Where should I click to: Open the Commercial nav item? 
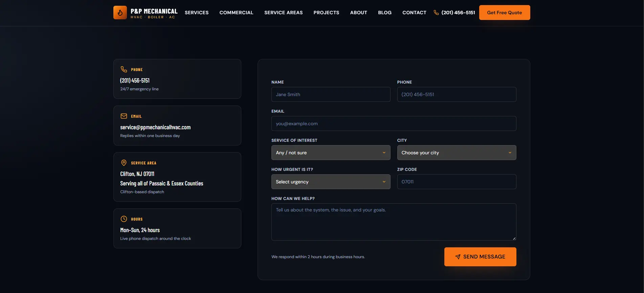point(236,13)
